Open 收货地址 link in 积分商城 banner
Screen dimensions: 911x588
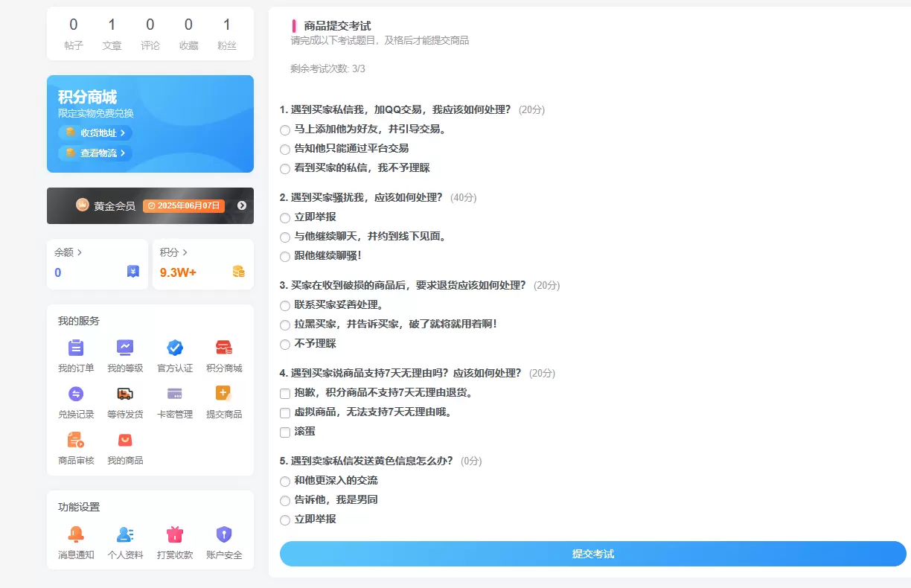tap(95, 132)
